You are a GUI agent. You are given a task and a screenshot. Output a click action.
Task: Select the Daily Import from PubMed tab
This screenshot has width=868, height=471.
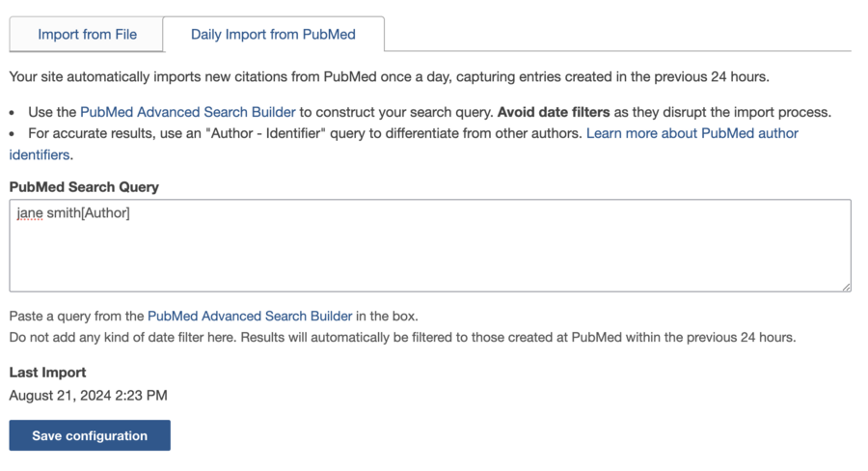[273, 35]
